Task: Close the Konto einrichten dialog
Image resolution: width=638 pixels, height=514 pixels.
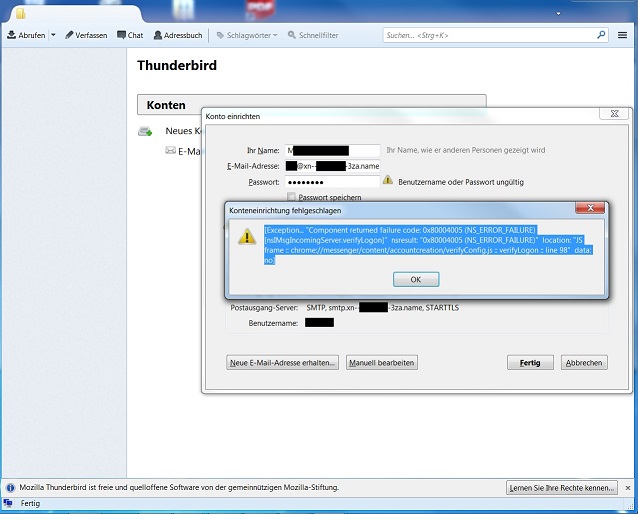Action: (614, 114)
